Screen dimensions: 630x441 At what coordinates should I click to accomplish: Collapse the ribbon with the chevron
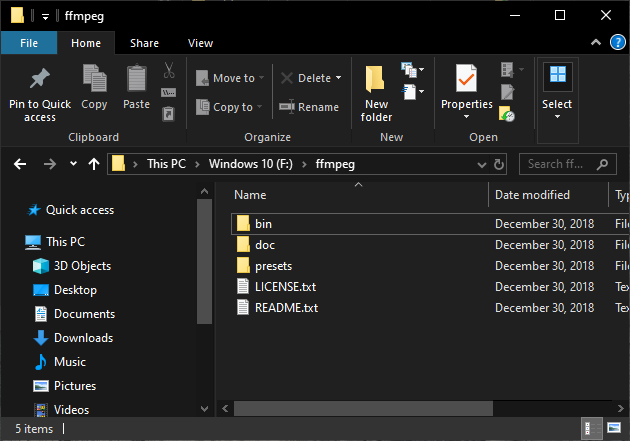[x=595, y=43]
